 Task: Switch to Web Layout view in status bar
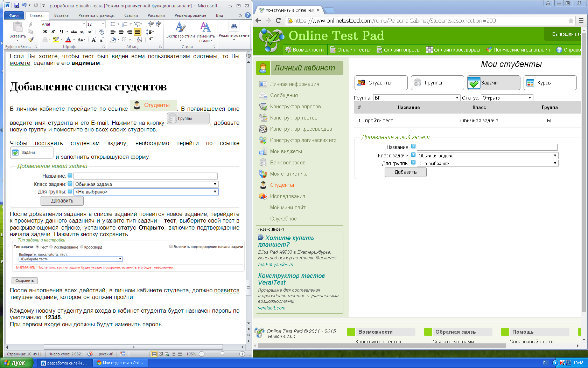pyautogui.click(x=167, y=354)
